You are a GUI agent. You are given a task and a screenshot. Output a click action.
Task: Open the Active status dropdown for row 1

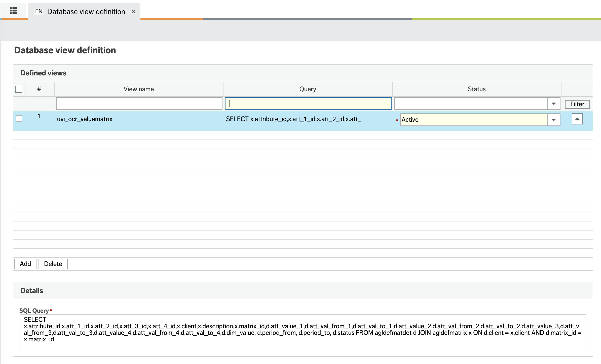coord(553,120)
